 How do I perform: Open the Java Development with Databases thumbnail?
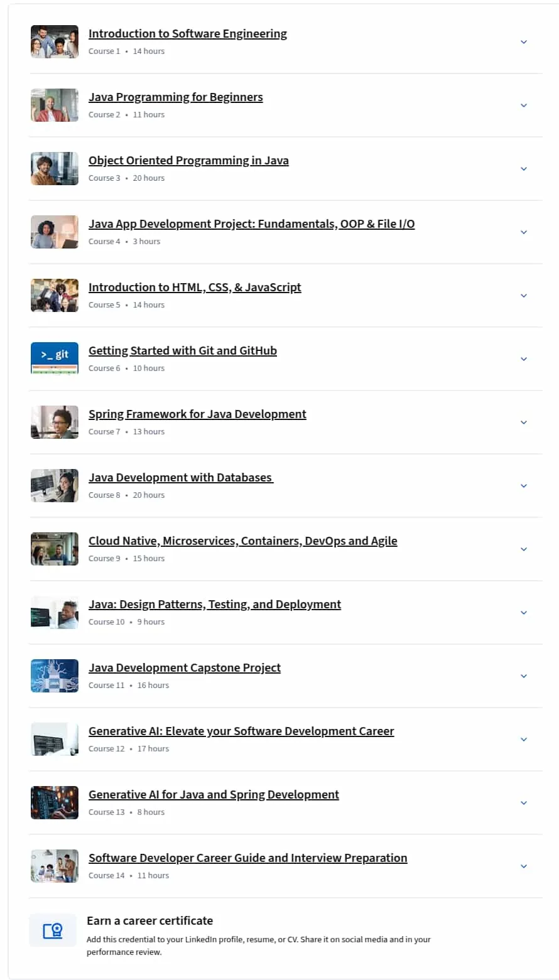[55, 485]
